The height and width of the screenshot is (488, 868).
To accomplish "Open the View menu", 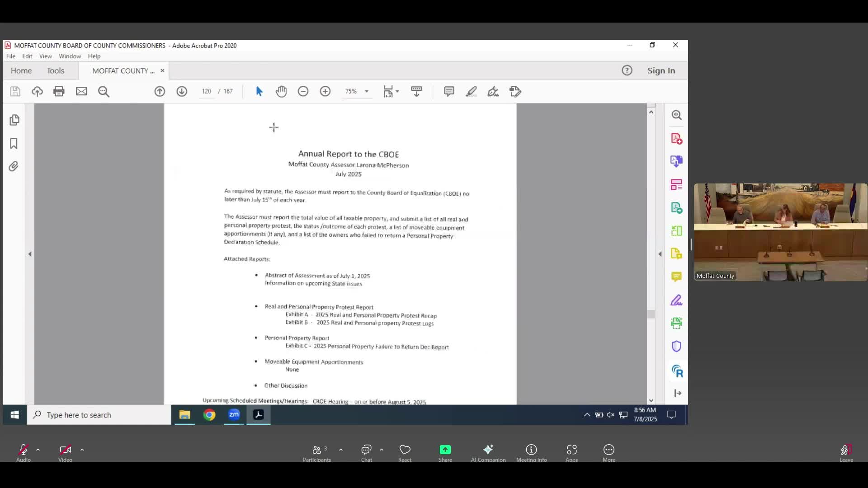I will [45, 56].
